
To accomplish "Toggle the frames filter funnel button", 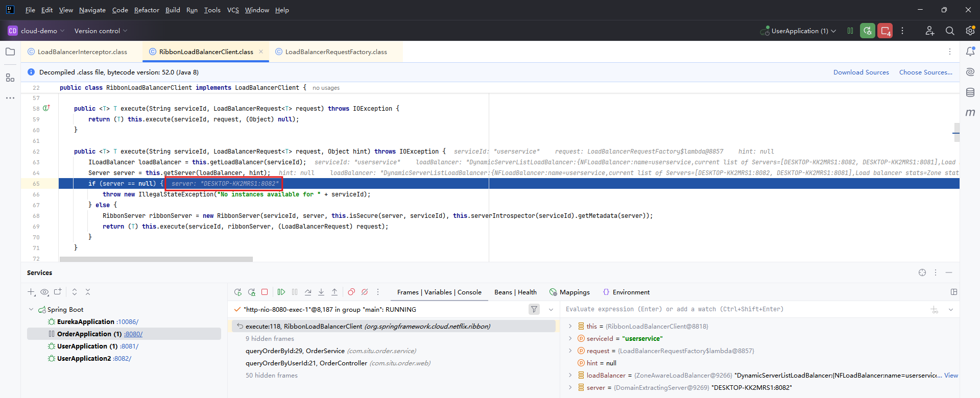I will 534,309.
